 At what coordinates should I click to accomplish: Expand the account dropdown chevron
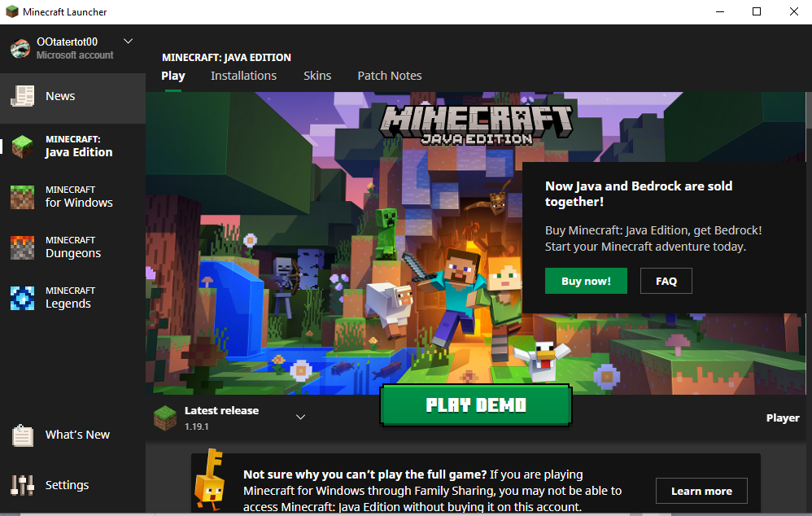(128, 41)
